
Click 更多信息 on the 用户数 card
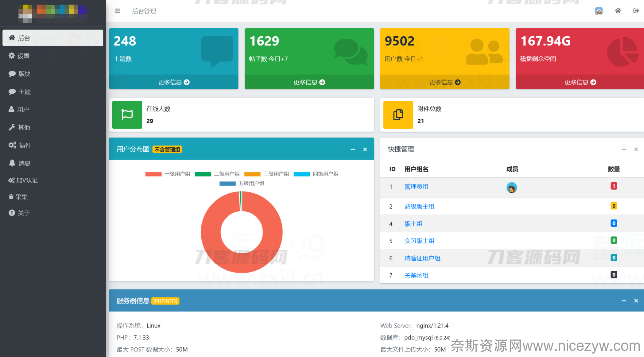tap(445, 82)
